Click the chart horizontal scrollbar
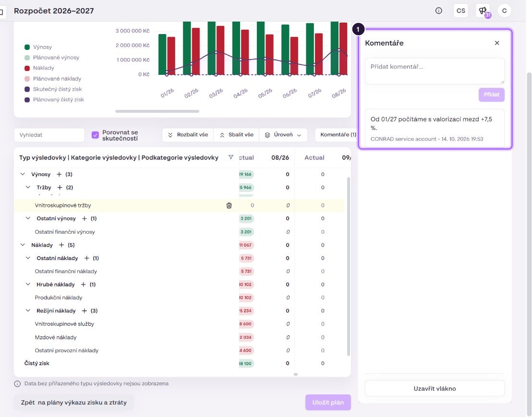 pyautogui.click(x=157, y=111)
